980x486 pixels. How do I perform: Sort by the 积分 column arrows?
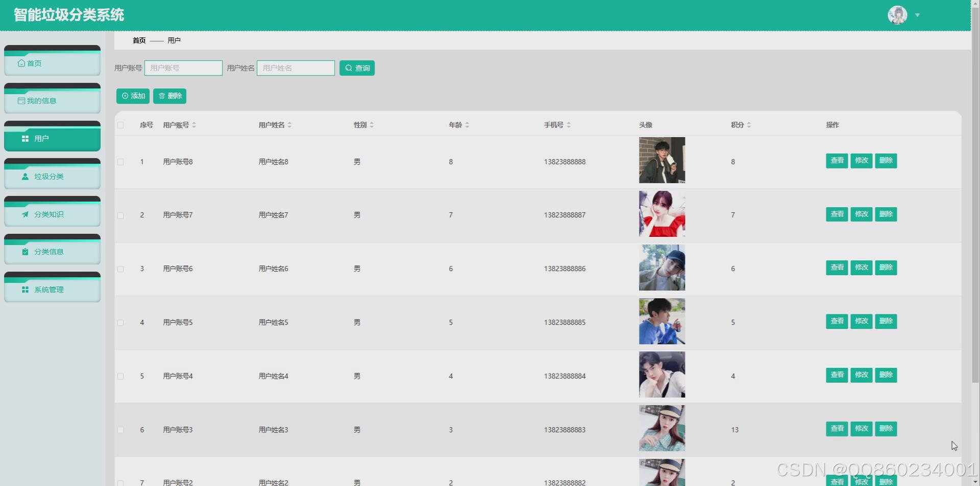749,125
